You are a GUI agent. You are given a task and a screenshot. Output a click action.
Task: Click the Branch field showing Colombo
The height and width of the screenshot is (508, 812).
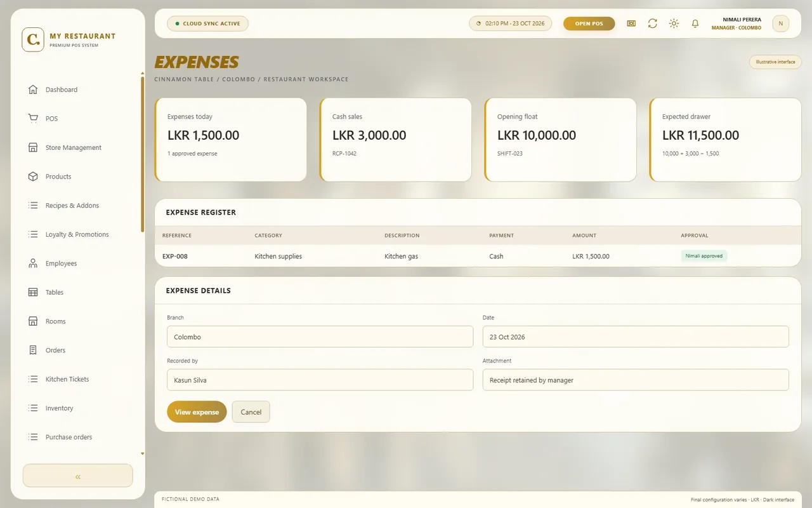(x=320, y=337)
